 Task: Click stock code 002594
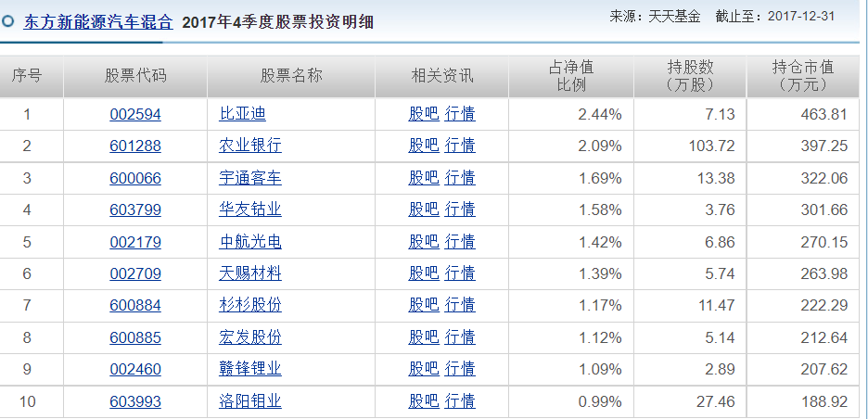pos(135,115)
